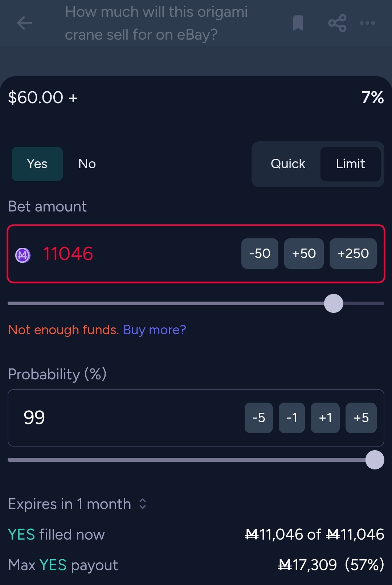Lower probability by 1 percent

click(x=291, y=418)
